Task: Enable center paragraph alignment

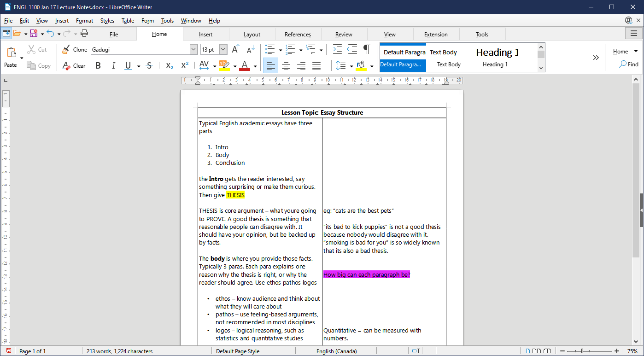Action: [286, 65]
